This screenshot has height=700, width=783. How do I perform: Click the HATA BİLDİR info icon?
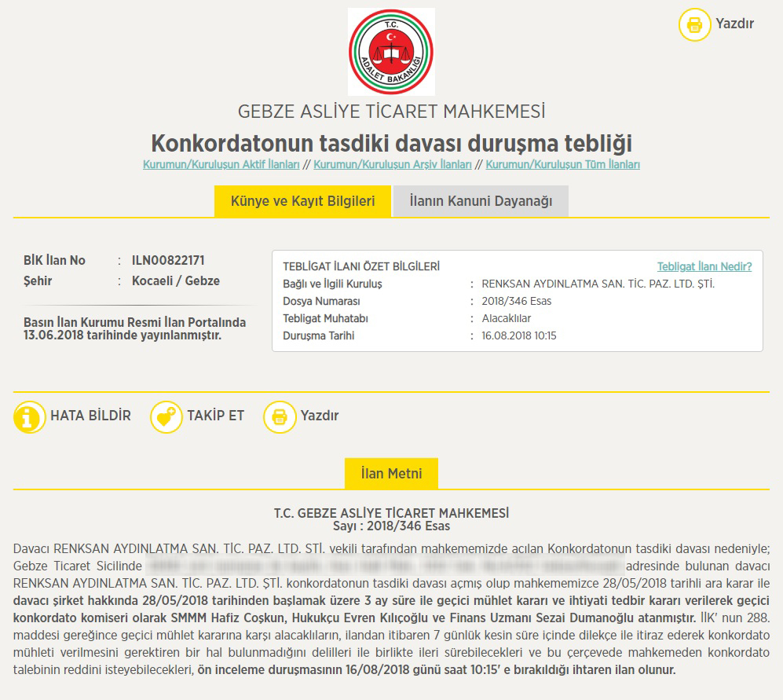tap(30, 416)
